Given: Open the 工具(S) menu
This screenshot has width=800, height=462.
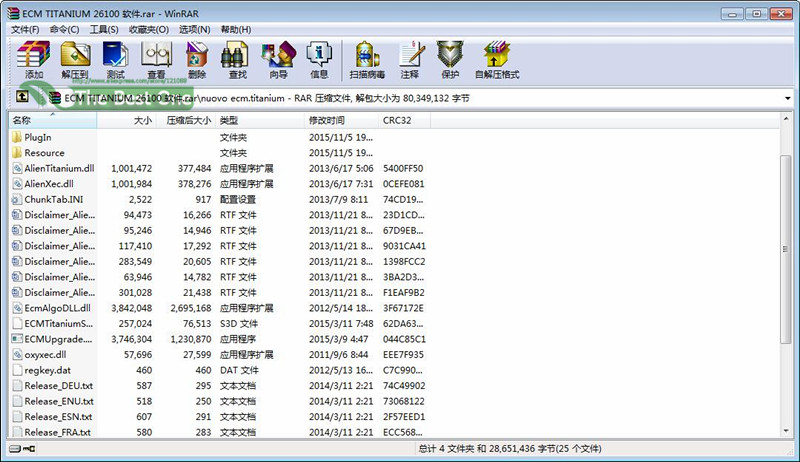Looking at the screenshot, I should (x=104, y=29).
